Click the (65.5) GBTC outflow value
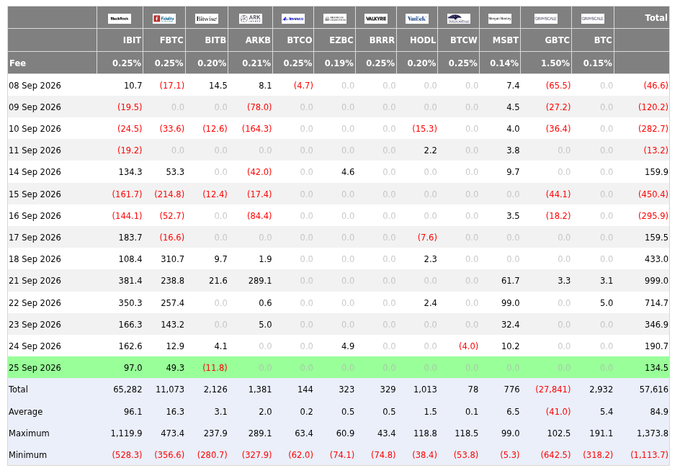The width and height of the screenshot is (680, 468). [558, 85]
